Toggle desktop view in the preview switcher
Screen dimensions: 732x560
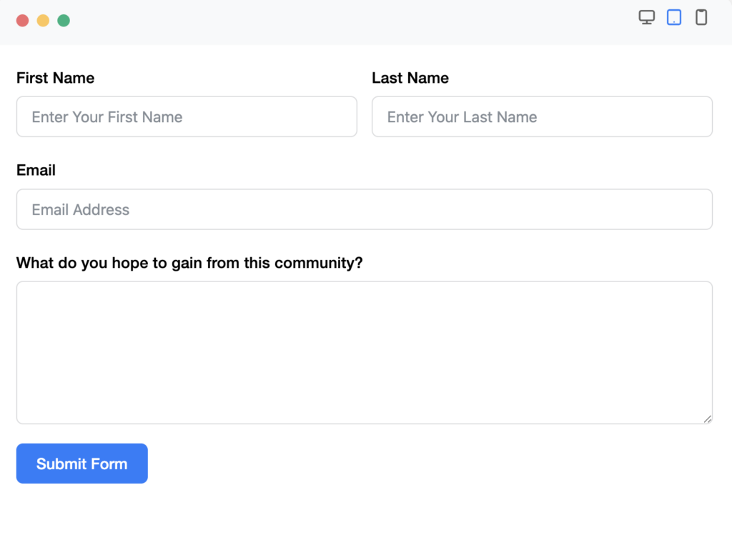(647, 16)
